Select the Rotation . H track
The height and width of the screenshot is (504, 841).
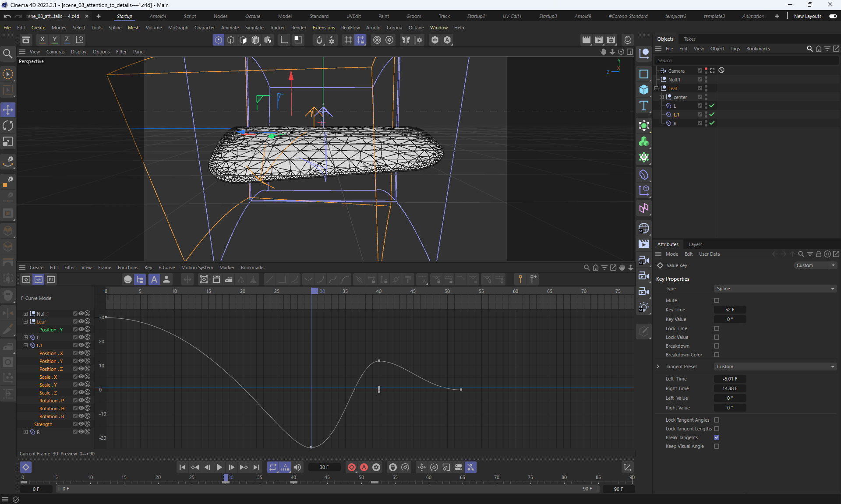point(52,409)
